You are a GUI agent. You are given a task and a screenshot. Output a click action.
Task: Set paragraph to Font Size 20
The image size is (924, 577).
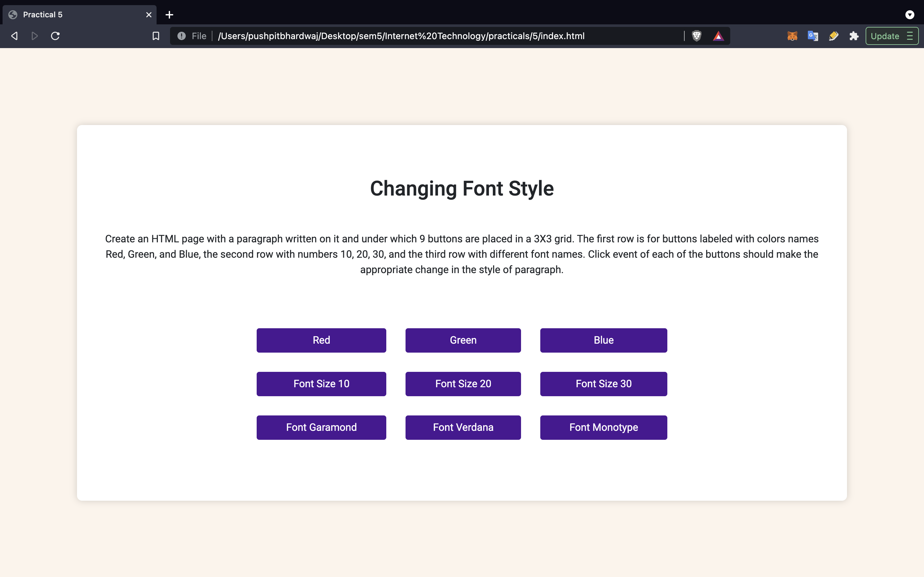pyautogui.click(x=463, y=383)
